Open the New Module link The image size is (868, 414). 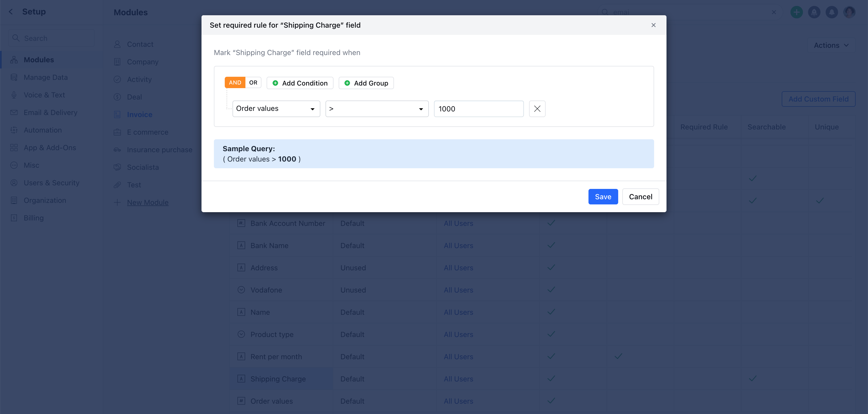click(x=148, y=202)
